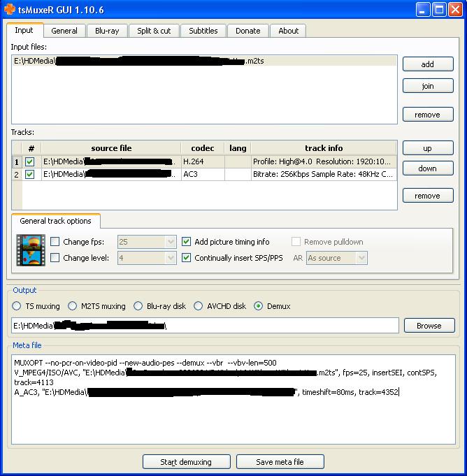This screenshot has width=467, height=476.
Task: Click the track info column header
Action: click(x=324, y=148)
